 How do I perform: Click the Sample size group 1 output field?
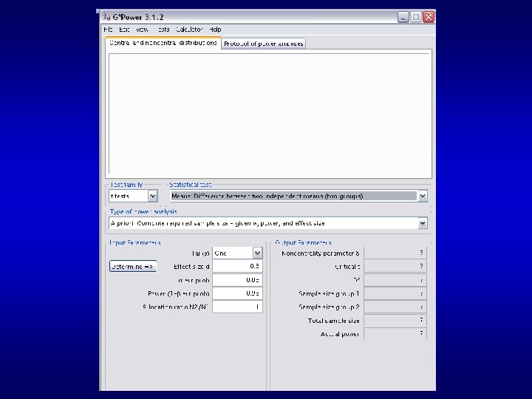(395, 293)
